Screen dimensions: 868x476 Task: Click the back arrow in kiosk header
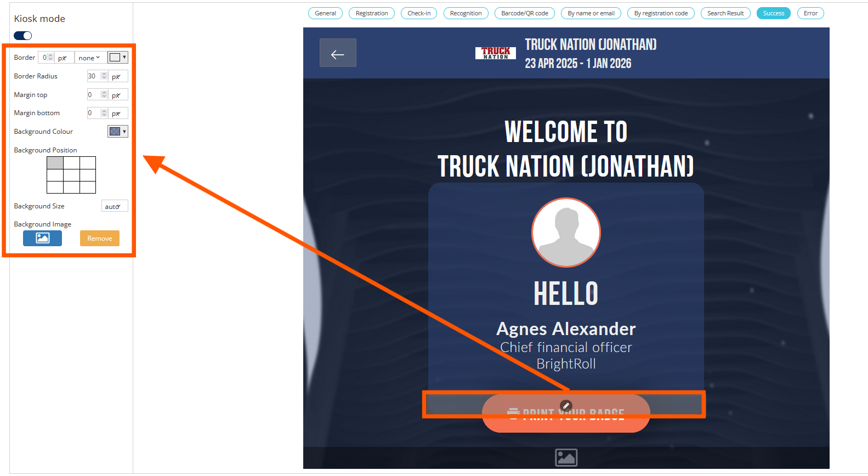pyautogui.click(x=338, y=53)
